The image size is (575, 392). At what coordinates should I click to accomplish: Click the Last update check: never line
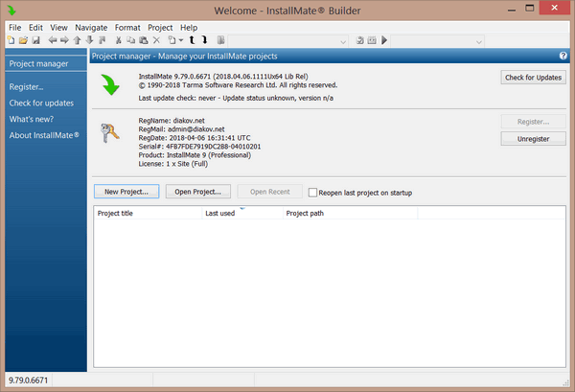pos(236,98)
